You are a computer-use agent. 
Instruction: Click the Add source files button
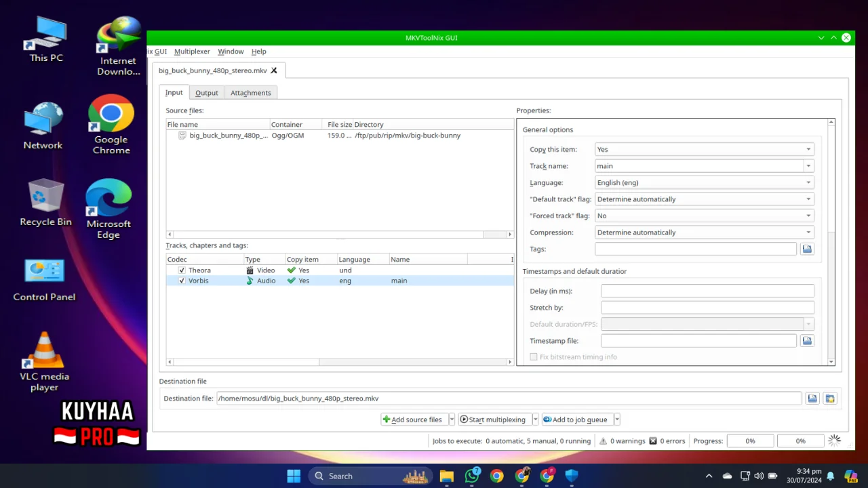click(x=414, y=420)
